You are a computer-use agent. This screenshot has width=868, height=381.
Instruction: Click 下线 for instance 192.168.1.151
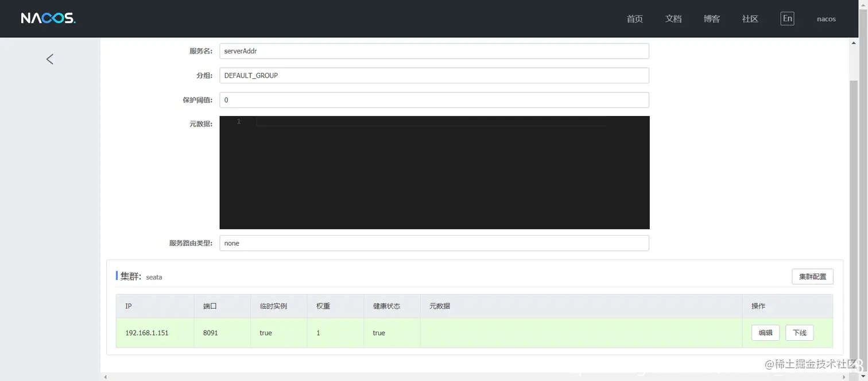pyautogui.click(x=799, y=333)
